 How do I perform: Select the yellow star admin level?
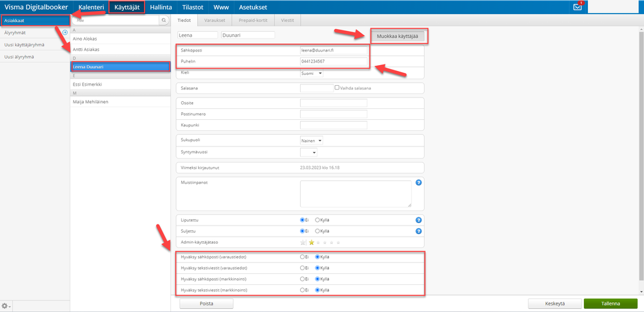[x=311, y=242]
